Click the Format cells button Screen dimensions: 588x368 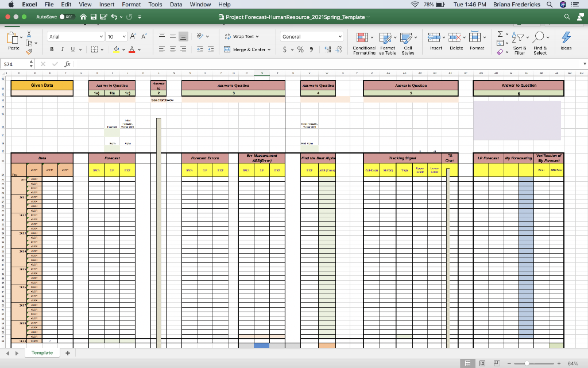click(x=477, y=41)
